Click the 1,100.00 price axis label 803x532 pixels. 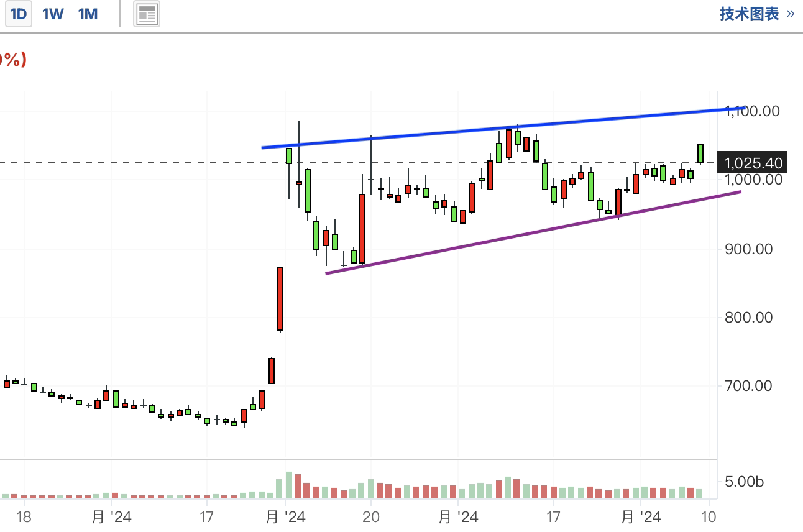click(x=752, y=111)
